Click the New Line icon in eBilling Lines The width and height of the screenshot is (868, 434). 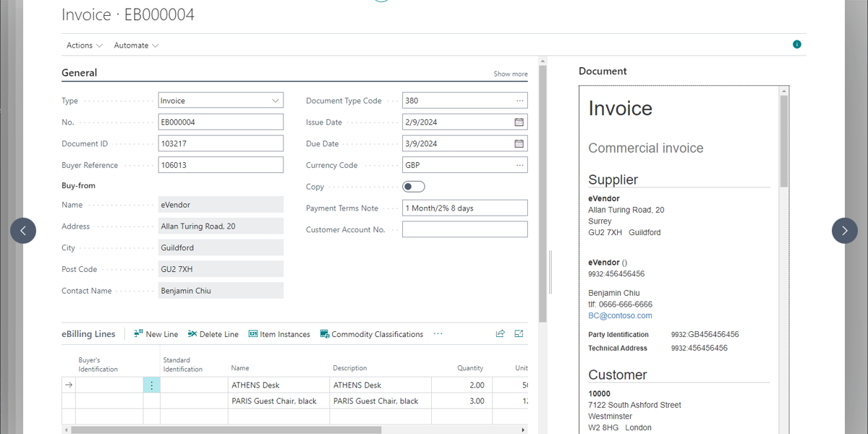point(139,334)
